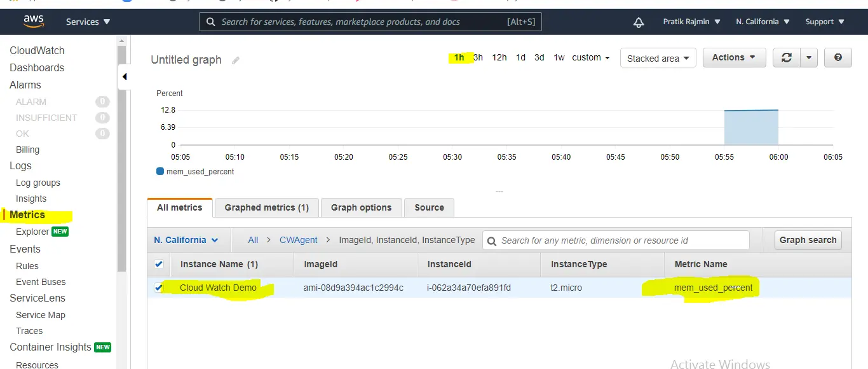868x369 pixels.
Task: Open the Stacked area graph type dropdown
Action: point(658,59)
